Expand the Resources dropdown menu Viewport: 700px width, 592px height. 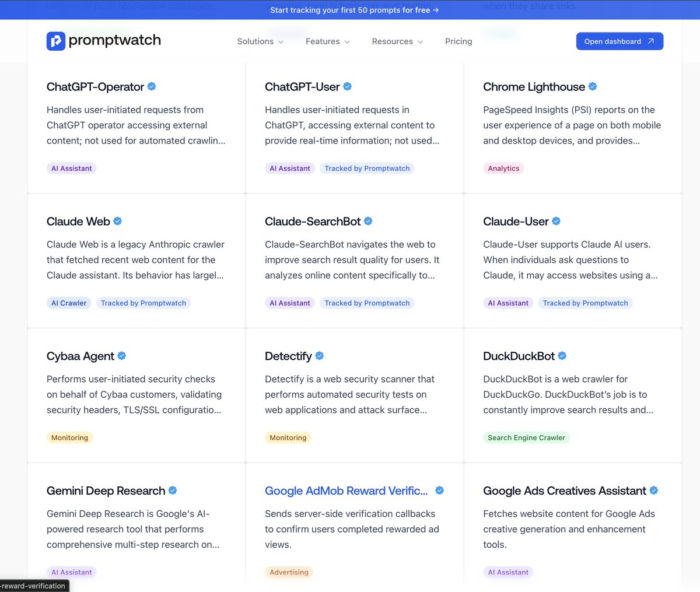(x=398, y=41)
